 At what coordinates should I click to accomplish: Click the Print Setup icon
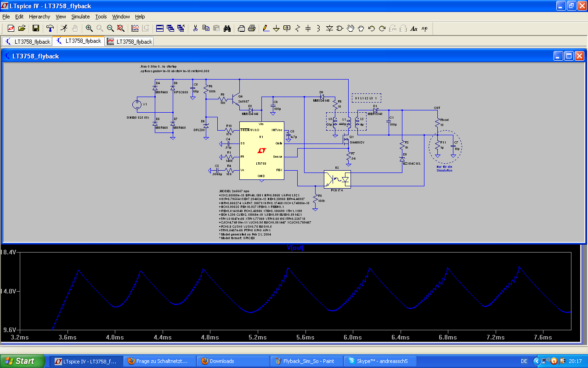tap(241, 29)
